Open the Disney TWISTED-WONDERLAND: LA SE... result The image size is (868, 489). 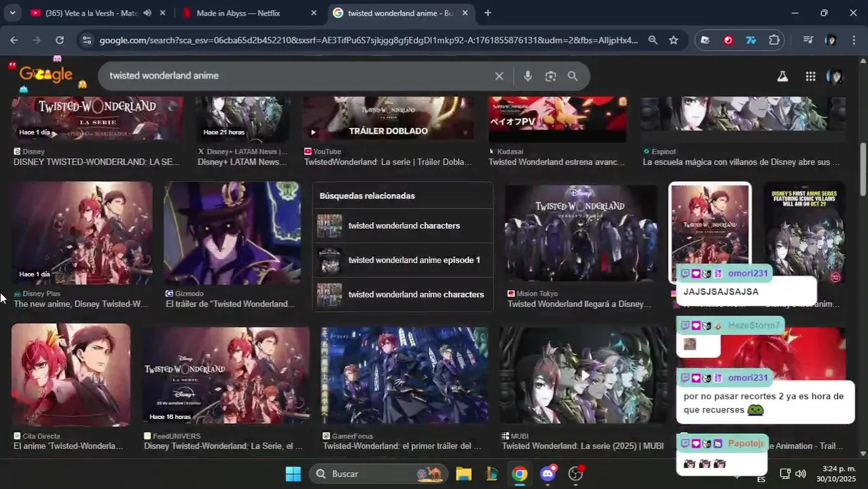tap(97, 162)
